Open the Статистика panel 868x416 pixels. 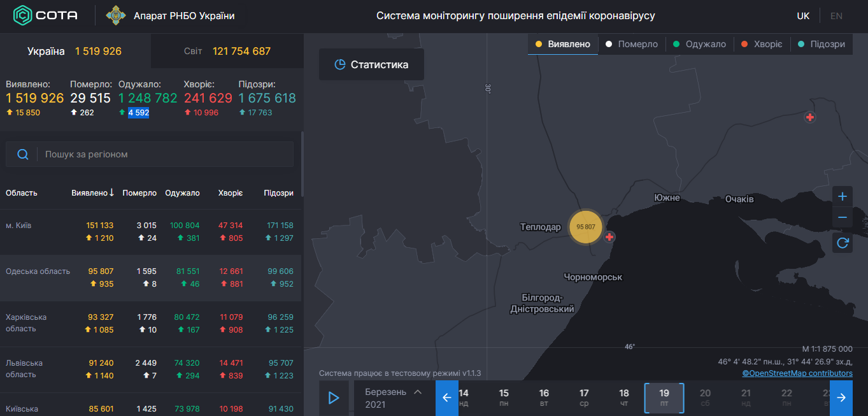pyautogui.click(x=371, y=64)
